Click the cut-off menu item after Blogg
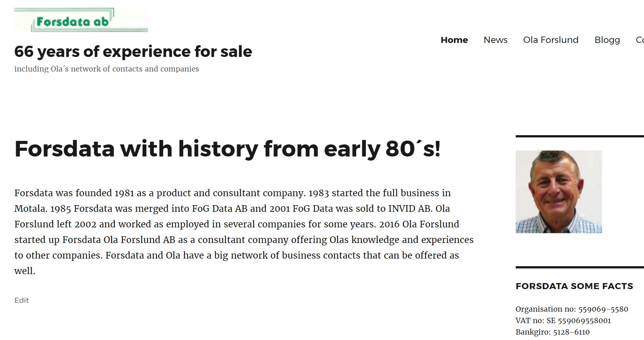 coord(640,40)
